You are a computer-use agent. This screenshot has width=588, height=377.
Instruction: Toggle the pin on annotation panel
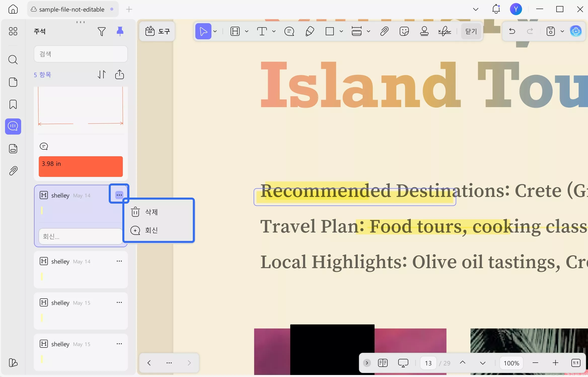coord(120,31)
